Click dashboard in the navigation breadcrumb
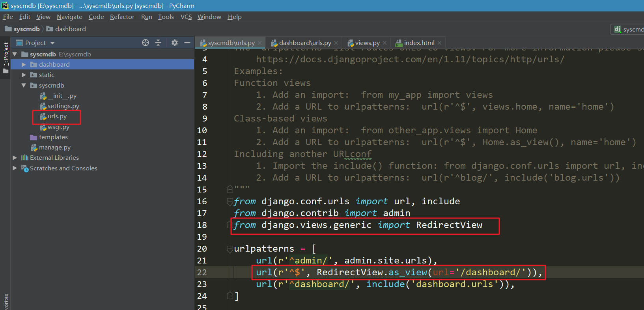Viewport: 644px width, 310px height. tap(71, 29)
